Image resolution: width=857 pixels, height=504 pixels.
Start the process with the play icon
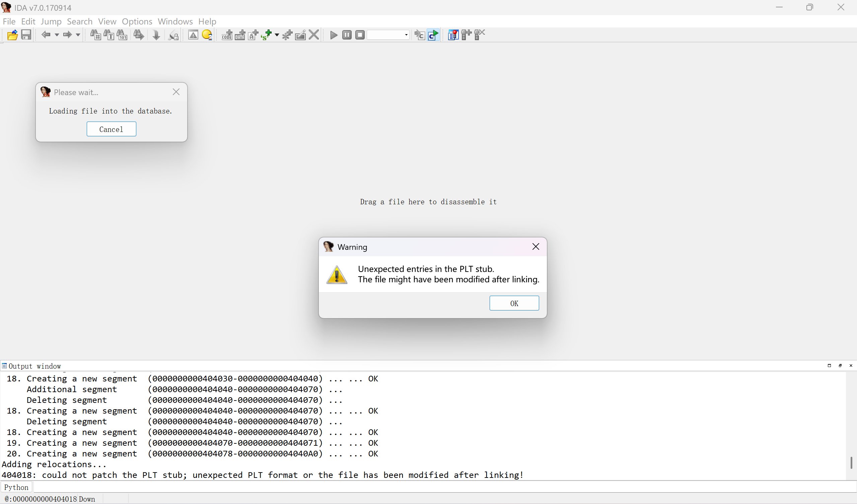tap(334, 35)
